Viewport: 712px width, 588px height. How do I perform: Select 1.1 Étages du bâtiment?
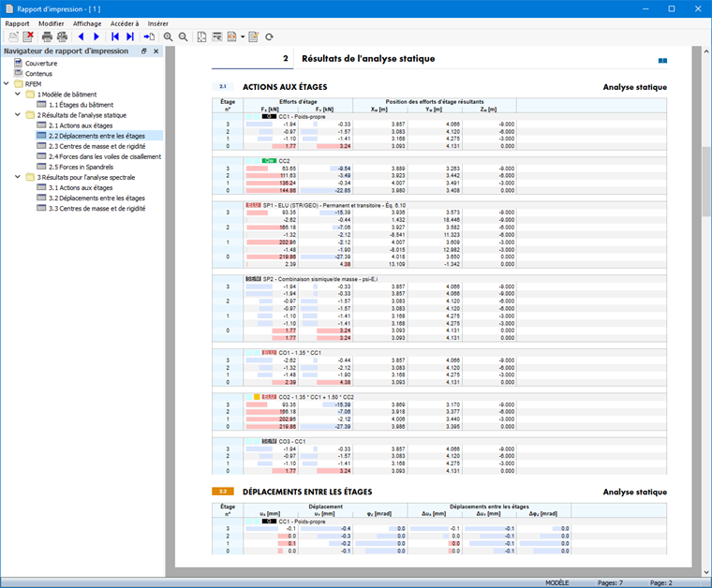click(82, 105)
